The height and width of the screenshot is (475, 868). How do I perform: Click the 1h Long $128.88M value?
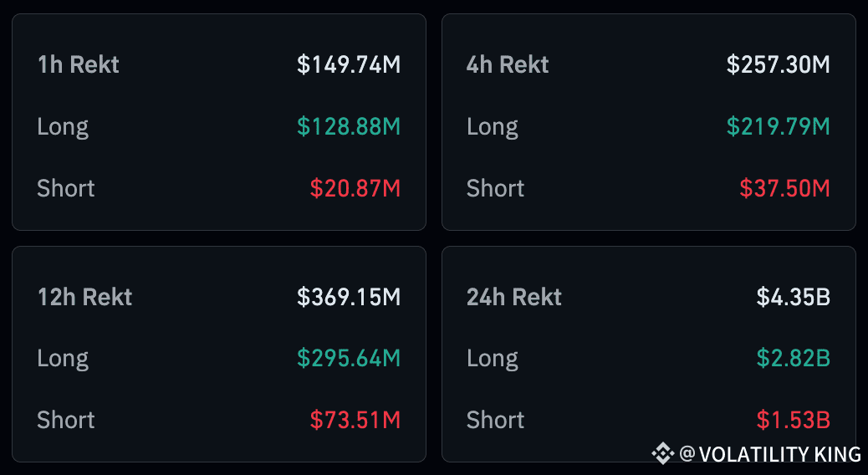pyautogui.click(x=349, y=126)
